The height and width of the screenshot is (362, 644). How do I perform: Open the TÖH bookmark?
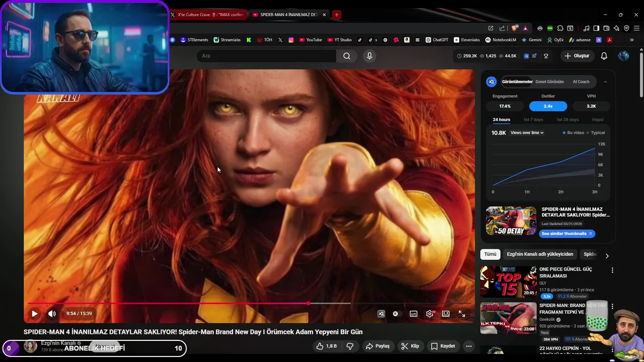(265, 40)
